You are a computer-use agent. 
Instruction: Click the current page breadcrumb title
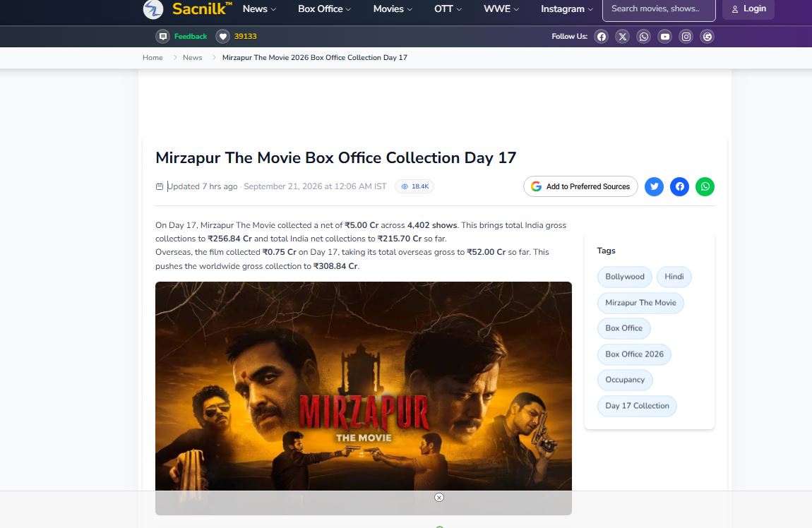[315, 57]
